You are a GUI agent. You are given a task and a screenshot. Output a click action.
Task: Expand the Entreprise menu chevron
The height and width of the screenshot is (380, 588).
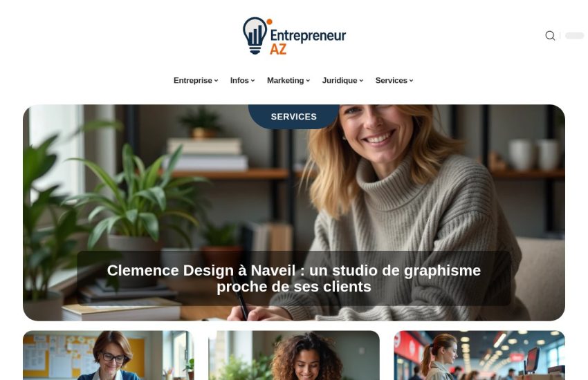coord(216,81)
